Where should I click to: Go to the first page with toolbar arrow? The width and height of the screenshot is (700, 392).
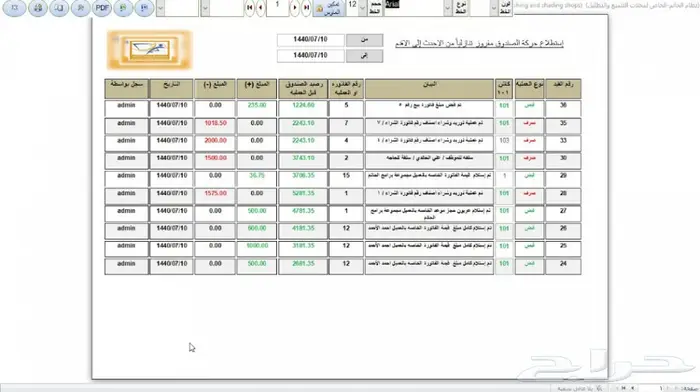click(x=250, y=8)
